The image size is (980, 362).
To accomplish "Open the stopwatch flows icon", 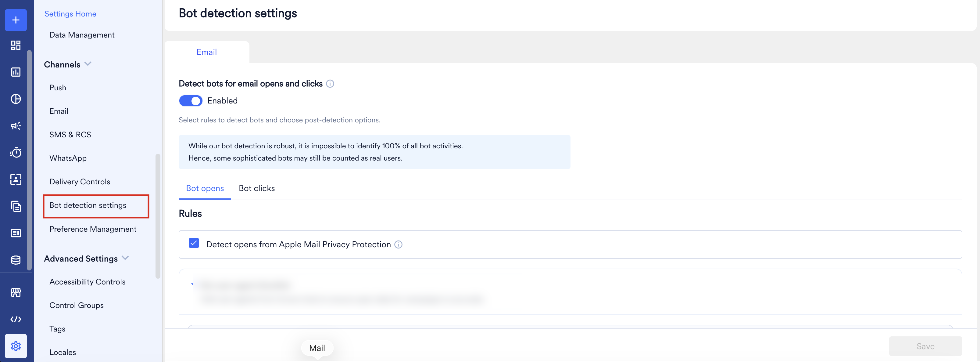I will tap(16, 153).
